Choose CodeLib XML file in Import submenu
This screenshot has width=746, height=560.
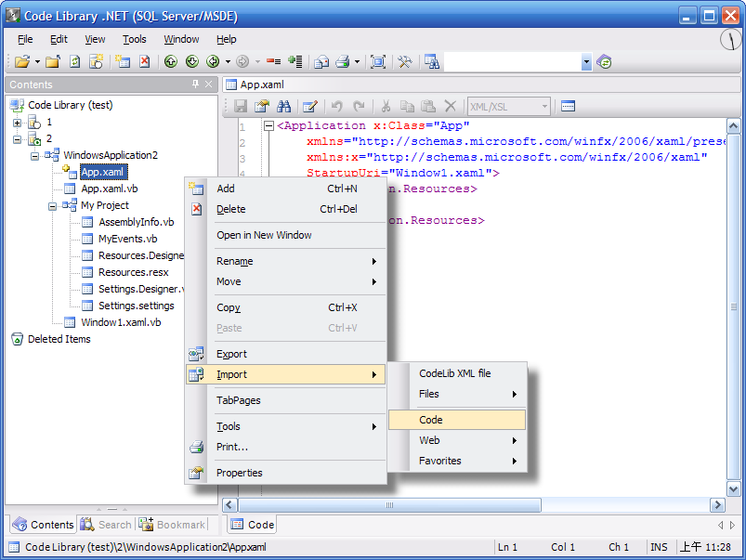(x=457, y=373)
